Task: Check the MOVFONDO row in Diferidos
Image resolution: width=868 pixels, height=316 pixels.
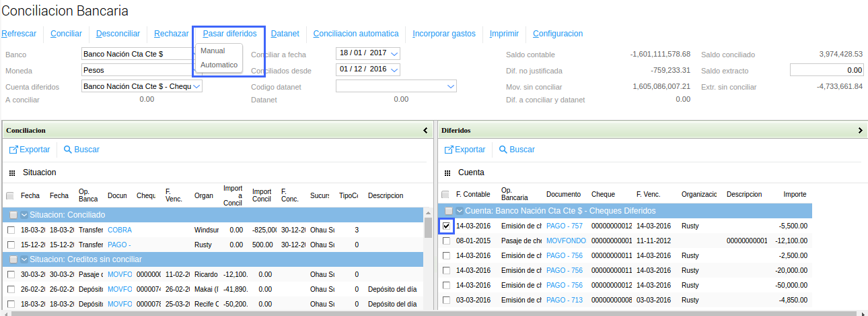Action: click(447, 241)
